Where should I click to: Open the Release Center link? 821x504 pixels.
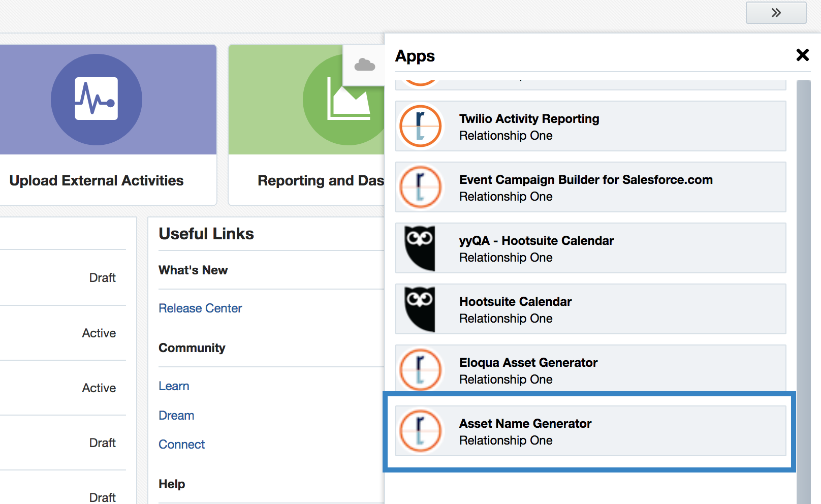(x=200, y=308)
